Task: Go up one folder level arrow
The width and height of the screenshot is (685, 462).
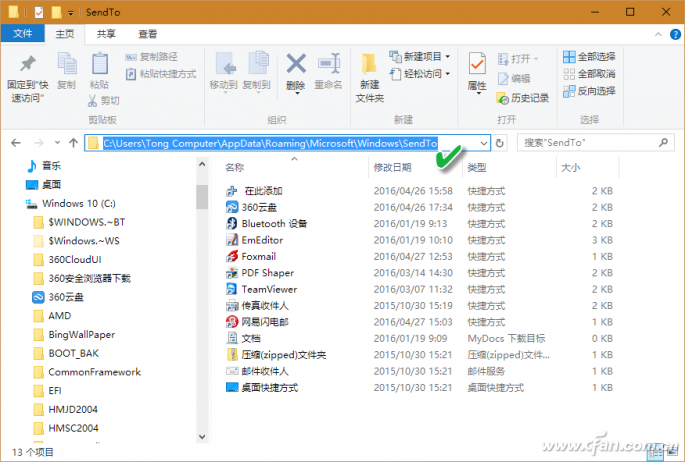Action: coord(73,143)
